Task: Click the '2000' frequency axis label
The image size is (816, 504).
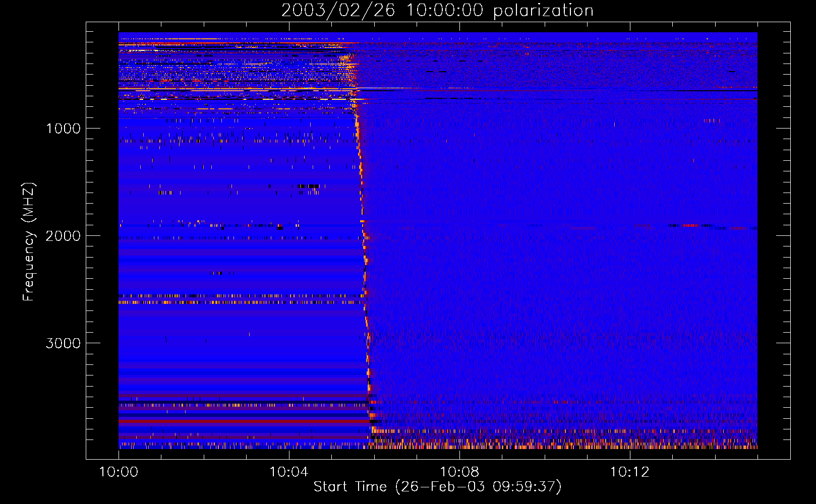Action: pyautogui.click(x=64, y=236)
